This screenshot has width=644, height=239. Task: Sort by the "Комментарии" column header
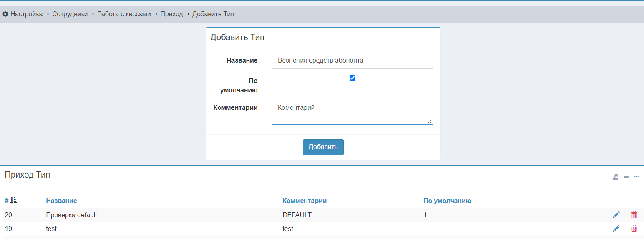304,201
